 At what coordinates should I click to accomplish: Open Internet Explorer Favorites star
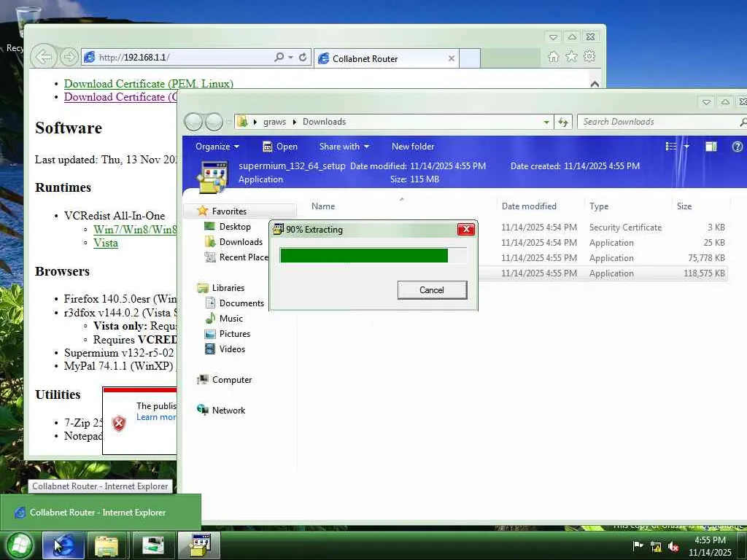pyautogui.click(x=571, y=57)
